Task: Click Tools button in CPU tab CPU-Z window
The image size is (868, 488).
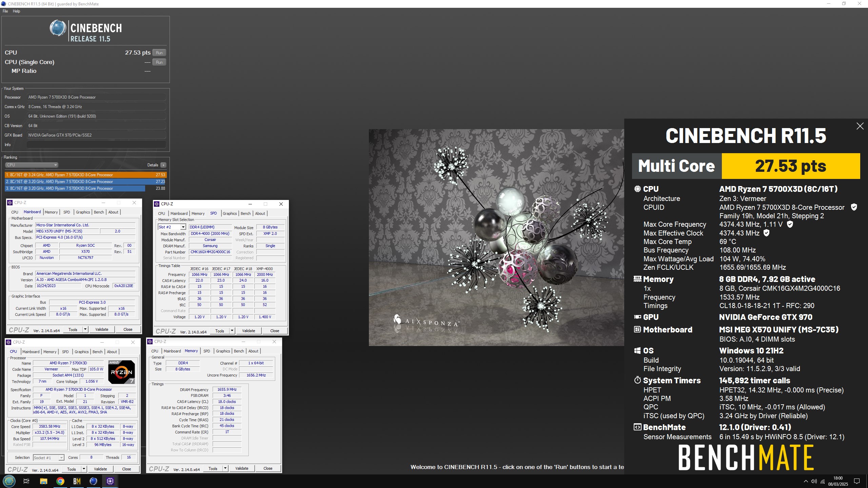Action: (72, 469)
